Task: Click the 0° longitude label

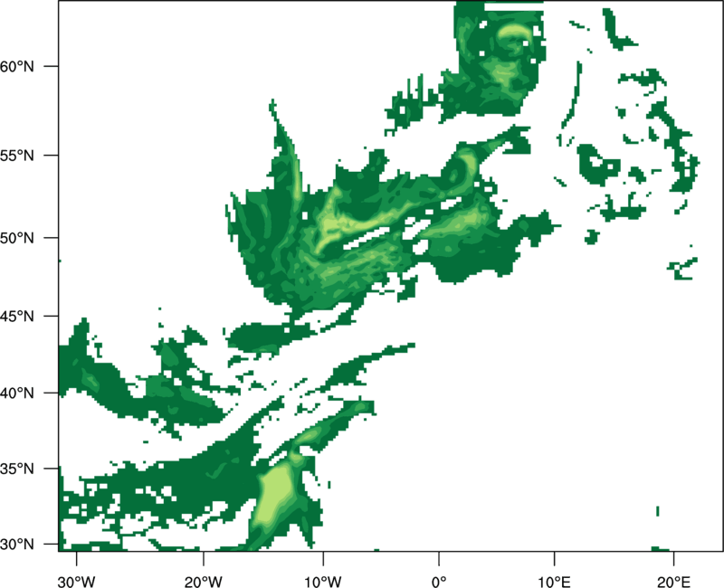Action: (439, 582)
